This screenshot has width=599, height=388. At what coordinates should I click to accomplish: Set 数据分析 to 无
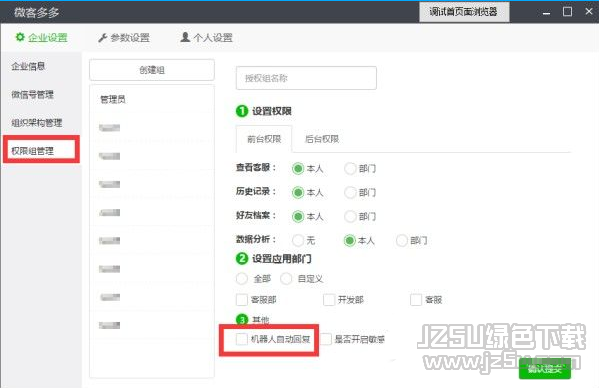298,241
